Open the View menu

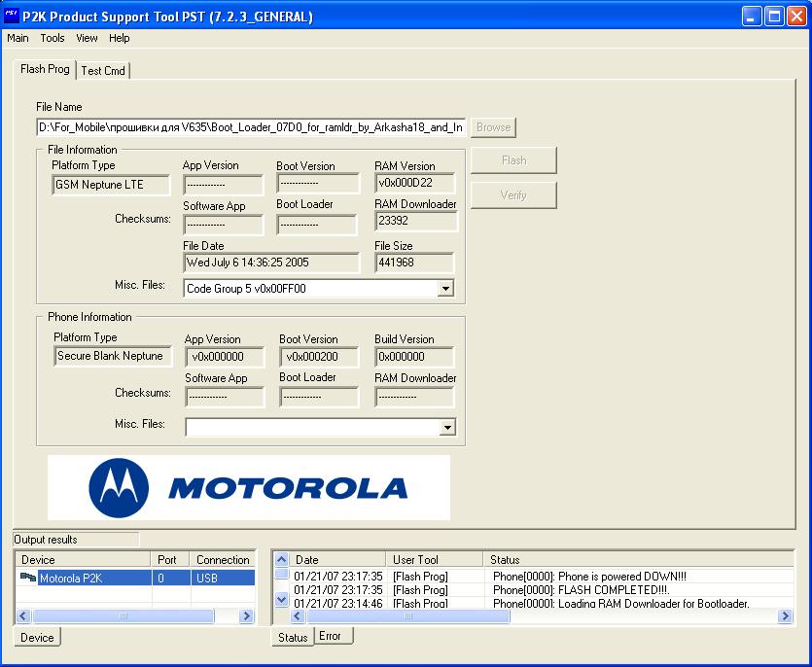(87, 38)
